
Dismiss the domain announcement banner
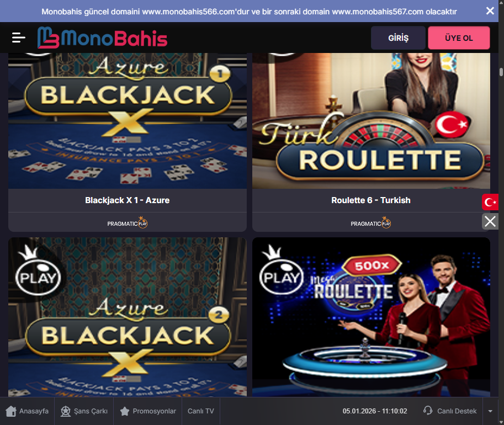pyautogui.click(x=490, y=11)
